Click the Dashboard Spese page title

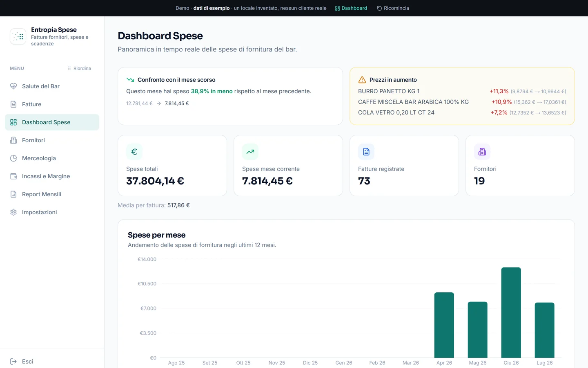[160, 36]
